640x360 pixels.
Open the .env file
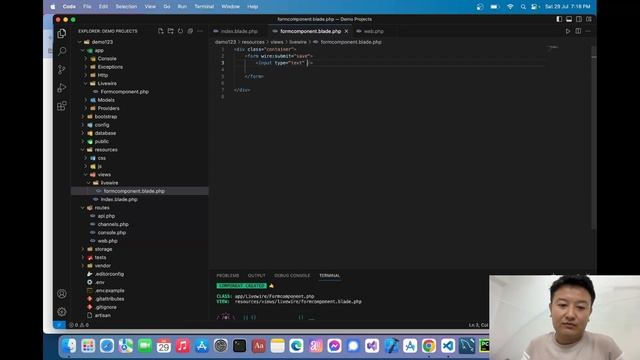(100, 282)
